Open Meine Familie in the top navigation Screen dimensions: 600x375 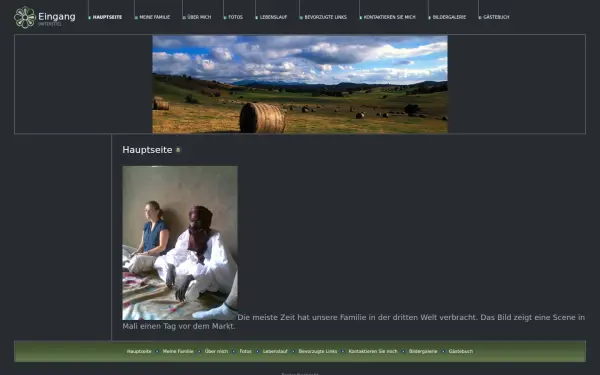pyautogui.click(x=155, y=17)
